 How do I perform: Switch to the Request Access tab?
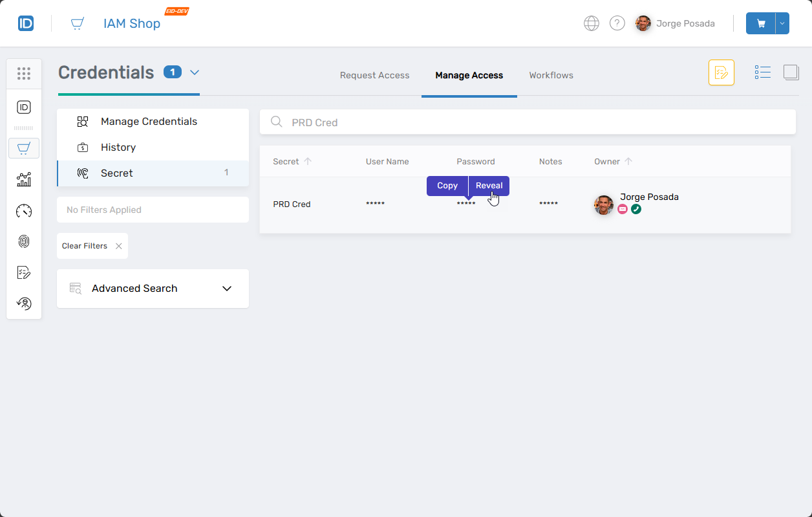coord(374,76)
